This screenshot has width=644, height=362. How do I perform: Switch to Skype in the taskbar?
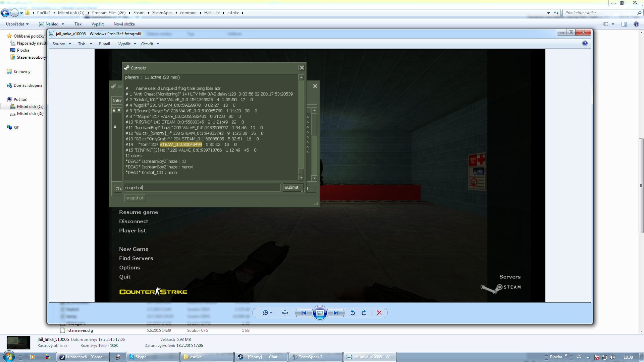[x=153, y=357]
